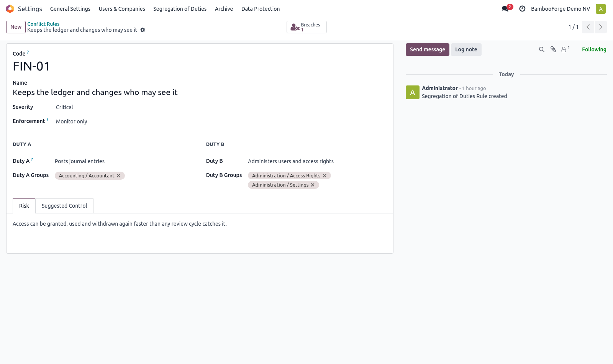Open the Segregation of Duties menu
This screenshot has width=613, height=364.
tap(180, 9)
